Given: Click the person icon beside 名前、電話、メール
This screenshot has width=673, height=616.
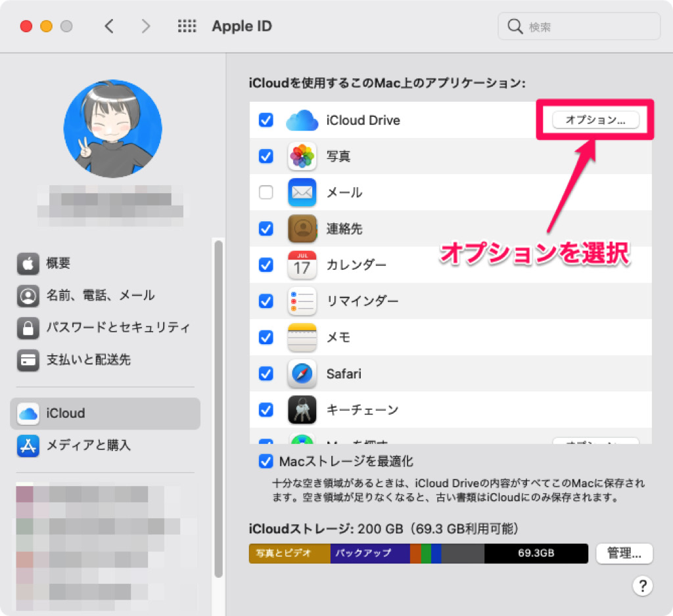Looking at the screenshot, I should pyautogui.click(x=28, y=296).
